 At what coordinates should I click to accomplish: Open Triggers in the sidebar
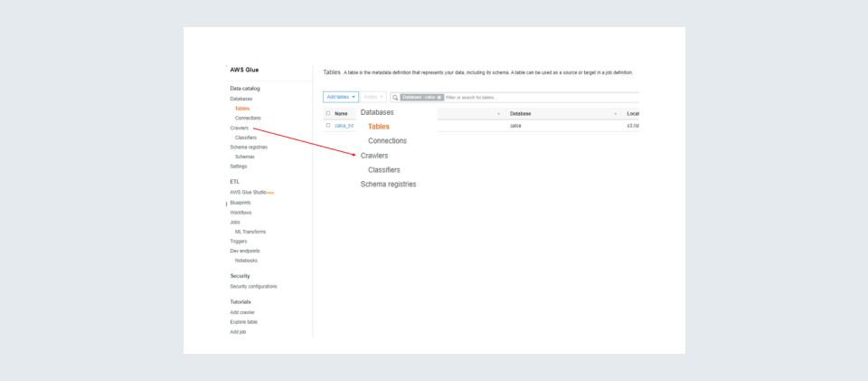[239, 242]
